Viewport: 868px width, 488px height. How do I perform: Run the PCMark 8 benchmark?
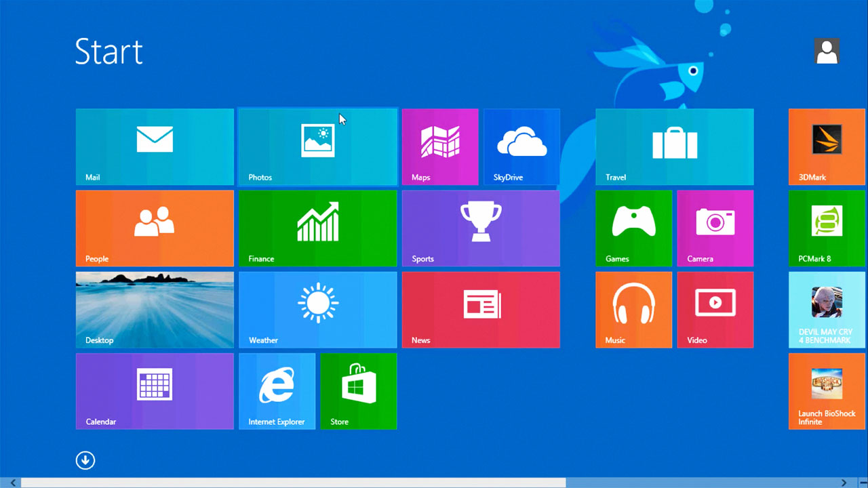tap(826, 228)
